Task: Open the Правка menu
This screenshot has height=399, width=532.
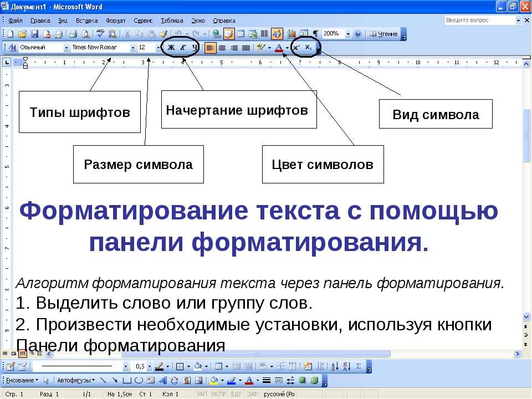Action: [x=40, y=21]
